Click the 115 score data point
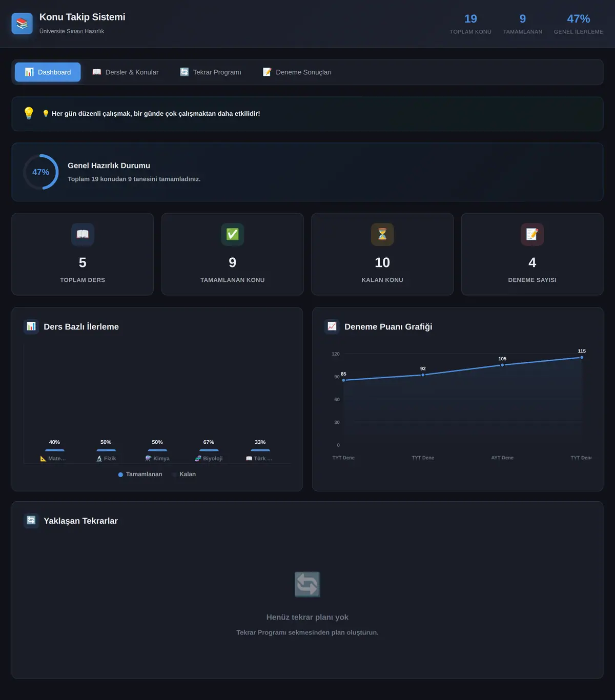The image size is (615, 700). click(582, 358)
